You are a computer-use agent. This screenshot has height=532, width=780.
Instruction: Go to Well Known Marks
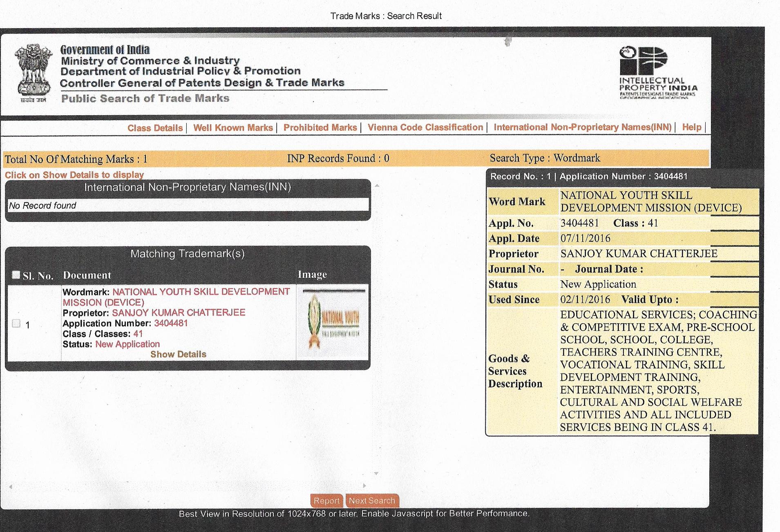coord(233,127)
